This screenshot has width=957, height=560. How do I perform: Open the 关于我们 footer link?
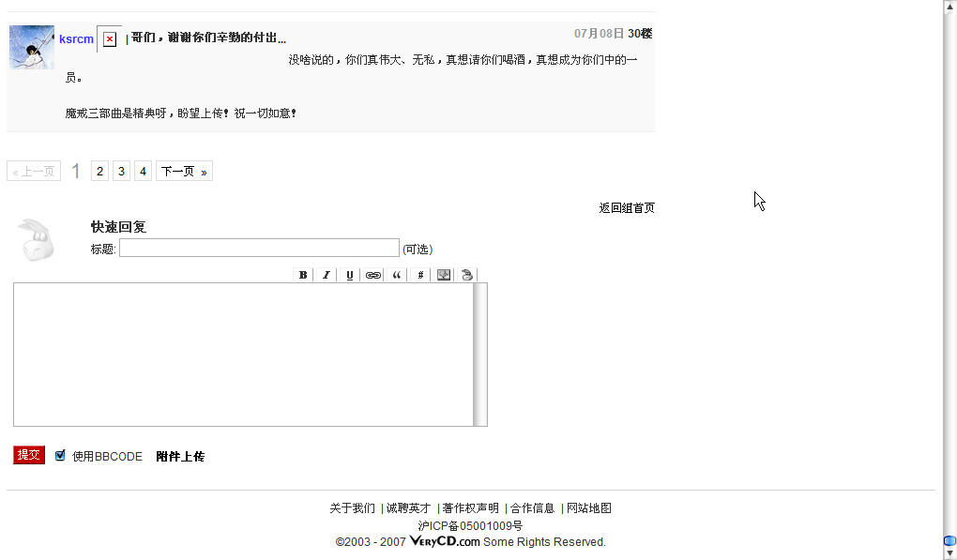tap(352, 508)
